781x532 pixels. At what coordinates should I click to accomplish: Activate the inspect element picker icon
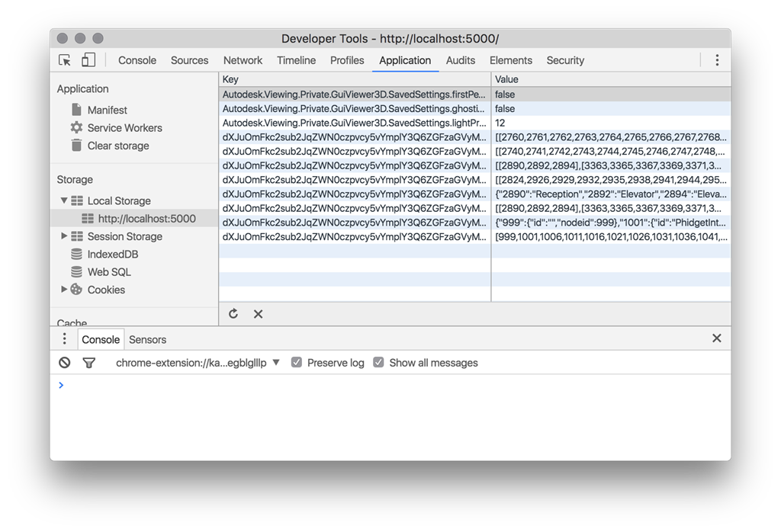[65, 60]
